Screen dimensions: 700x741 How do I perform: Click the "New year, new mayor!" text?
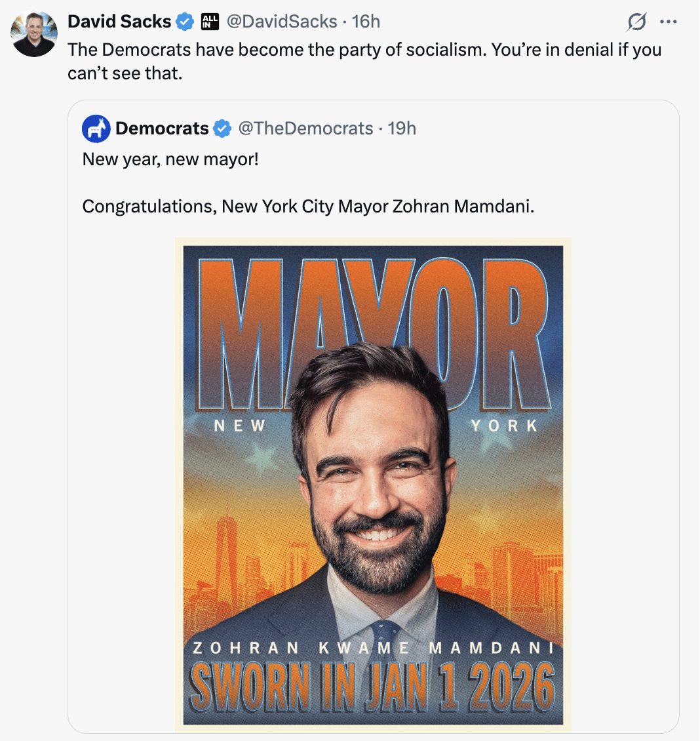point(170,159)
